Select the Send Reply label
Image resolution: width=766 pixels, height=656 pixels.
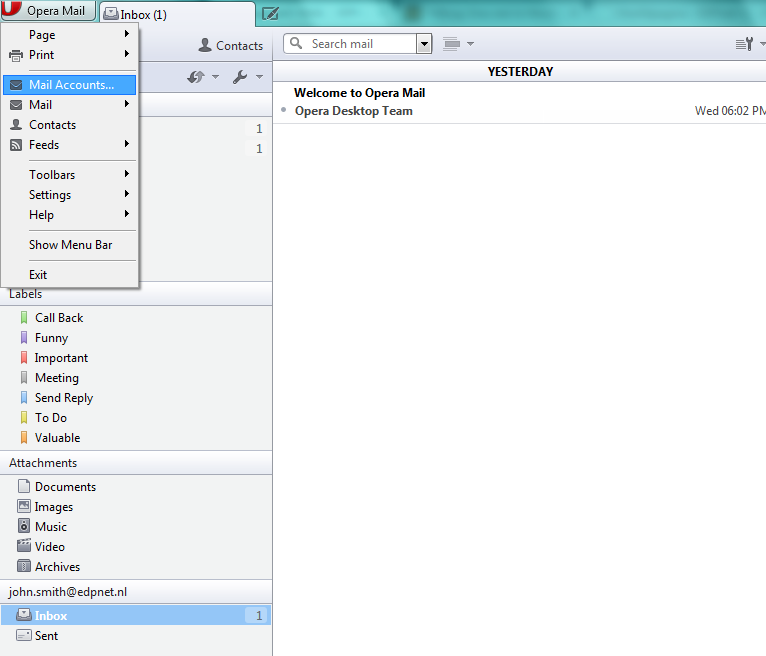64,398
